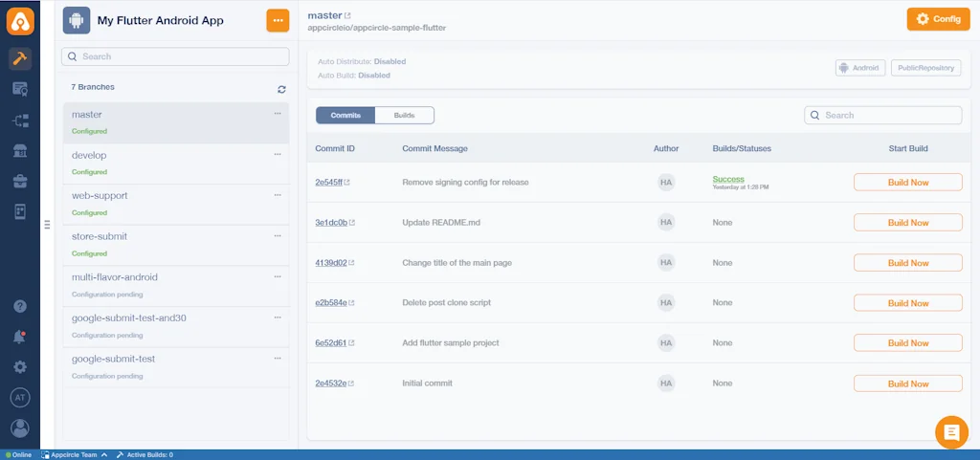Click Active Builds status bar entry
980x460 pixels.
click(145, 455)
